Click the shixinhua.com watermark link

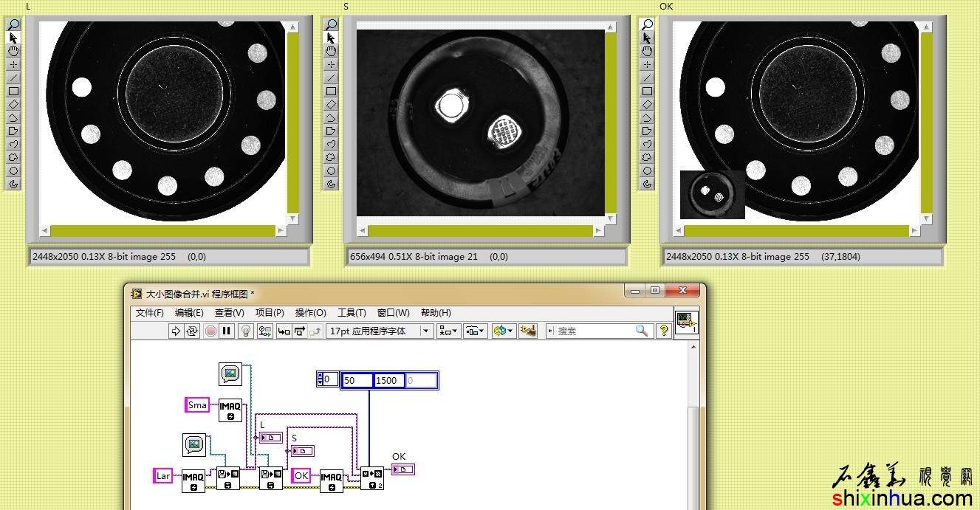coord(904,500)
